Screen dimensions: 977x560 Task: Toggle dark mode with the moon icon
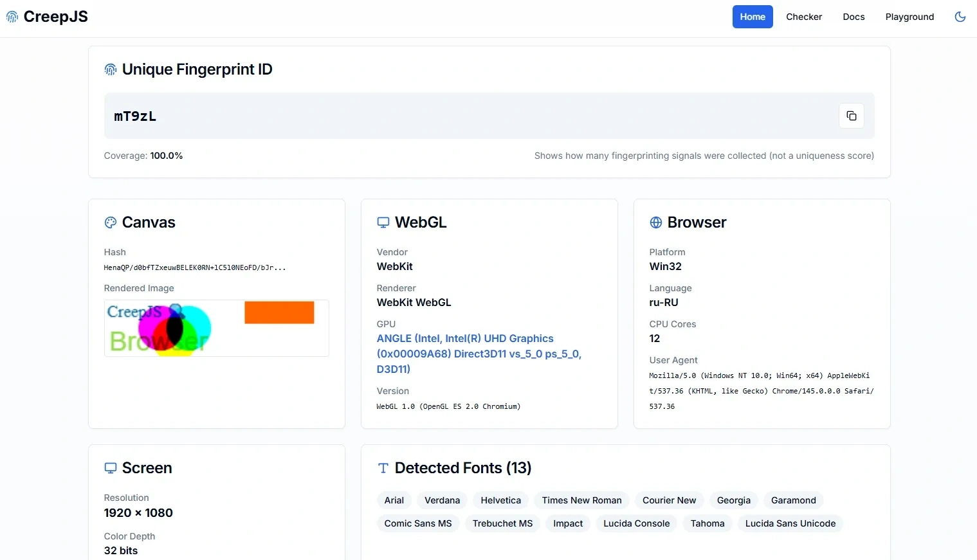(960, 17)
